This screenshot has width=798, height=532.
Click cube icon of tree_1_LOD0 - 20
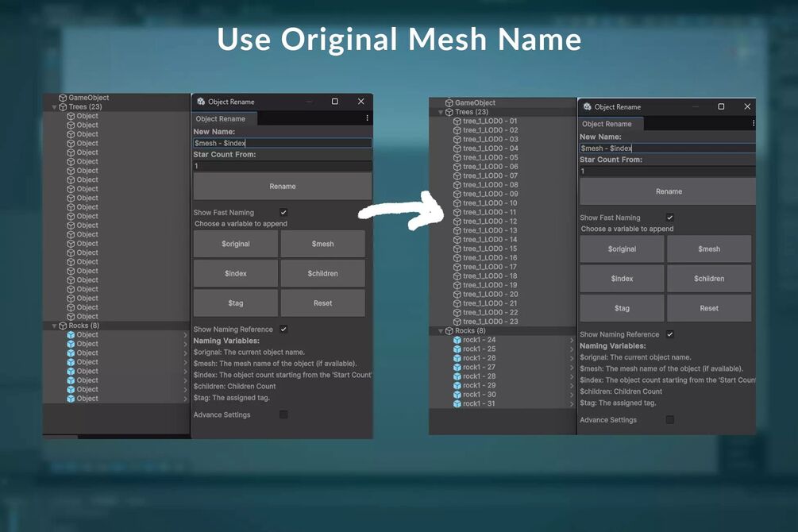(x=457, y=295)
